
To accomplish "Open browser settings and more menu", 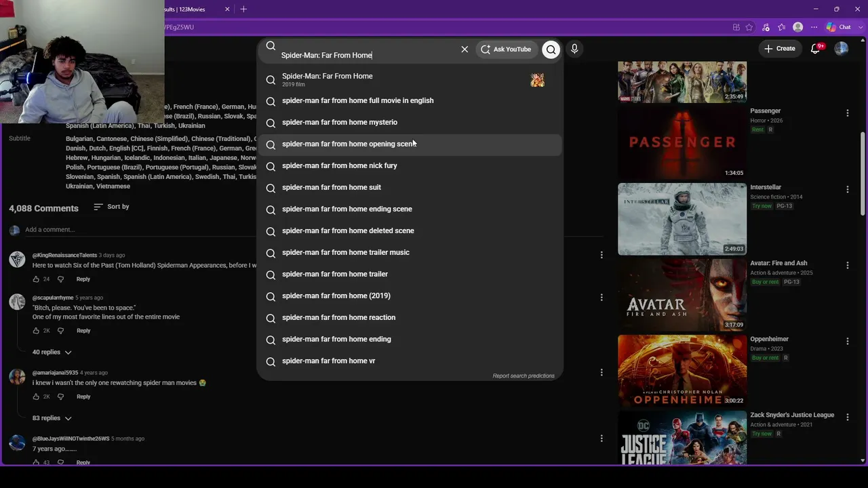I will pyautogui.click(x=814, y=27).
